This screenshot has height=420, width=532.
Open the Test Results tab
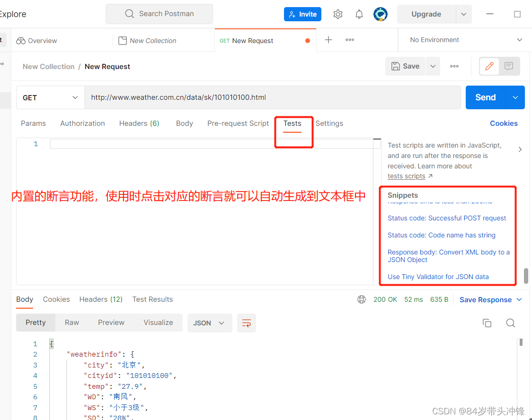pyautogui.click(x=152, y=299)
